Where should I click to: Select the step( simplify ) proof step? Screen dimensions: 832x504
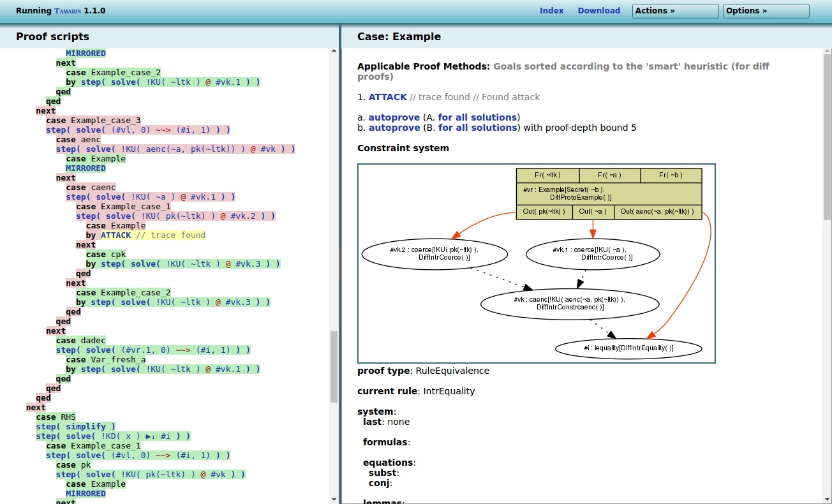point(75,427)
